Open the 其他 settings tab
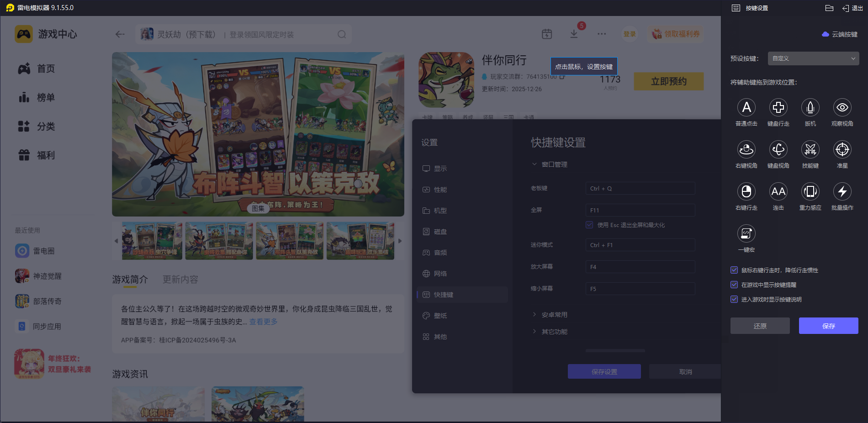 coord(462,337)
